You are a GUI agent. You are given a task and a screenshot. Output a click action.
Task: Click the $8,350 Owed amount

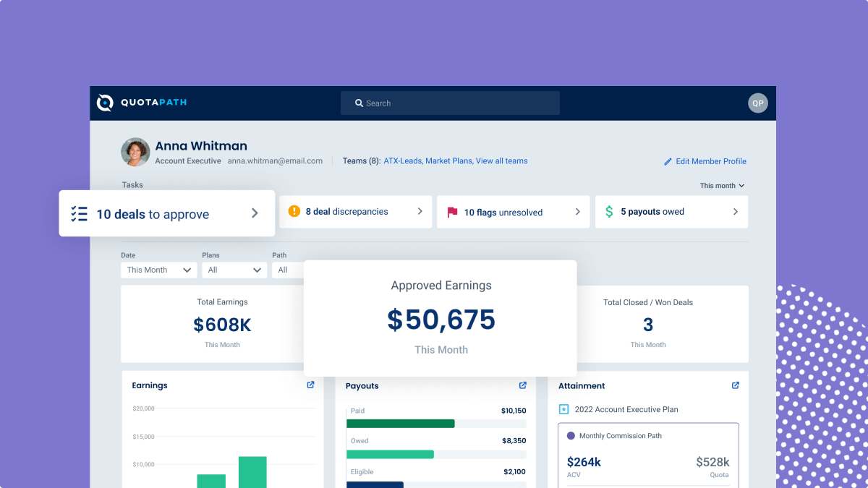pos(514,440)
